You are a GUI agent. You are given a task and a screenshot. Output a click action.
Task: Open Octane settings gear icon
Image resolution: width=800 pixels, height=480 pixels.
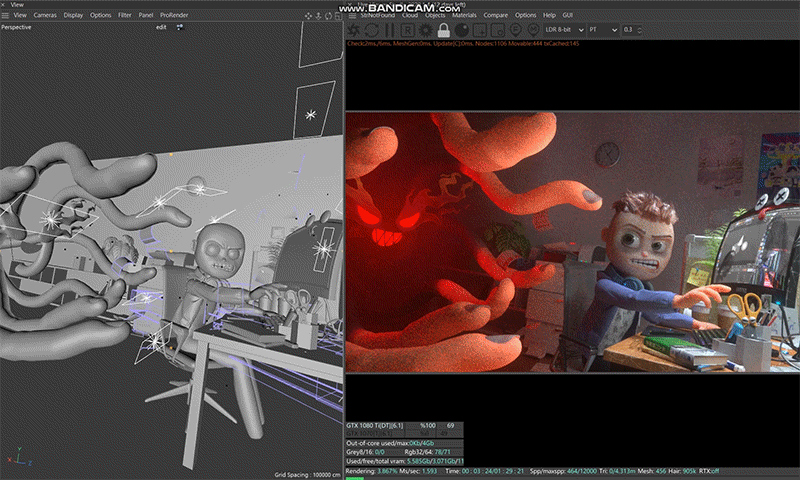tap(425, 30)
